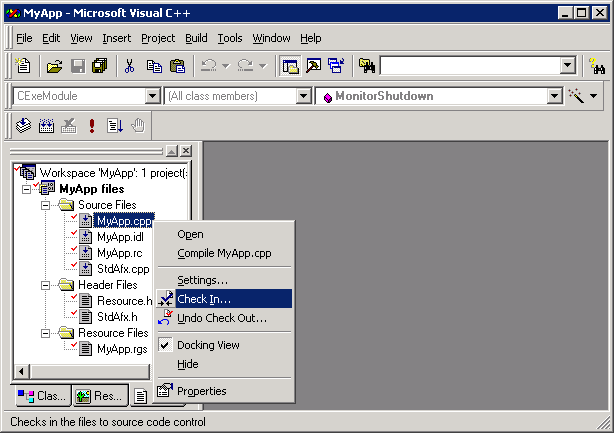Choose Compile MyApp.cpp in context menu

(x=224, y=253)
